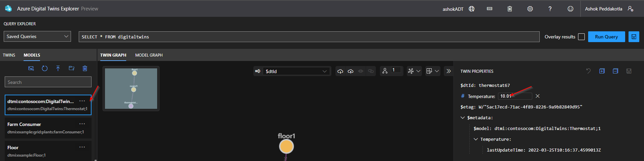Open the Floor model ellipsis menu
The width and height of the screenshot is (644, 161).
(82, 147)
